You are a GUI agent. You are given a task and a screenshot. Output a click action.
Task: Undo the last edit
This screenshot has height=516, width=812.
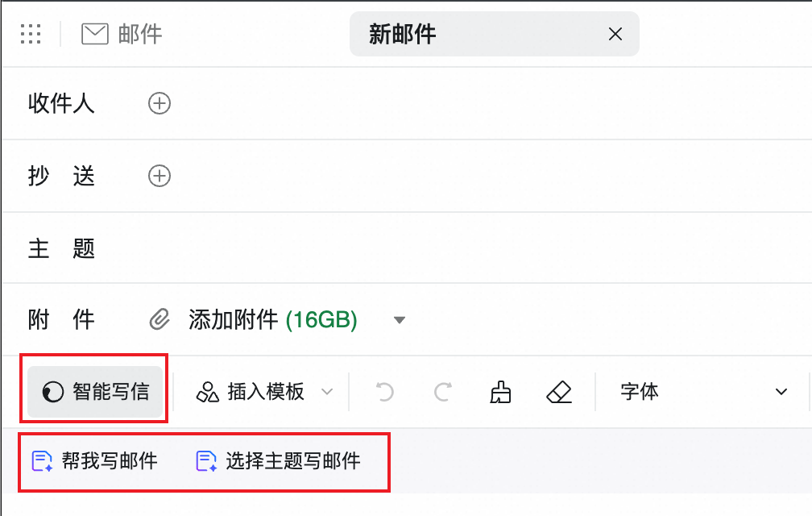384,392
